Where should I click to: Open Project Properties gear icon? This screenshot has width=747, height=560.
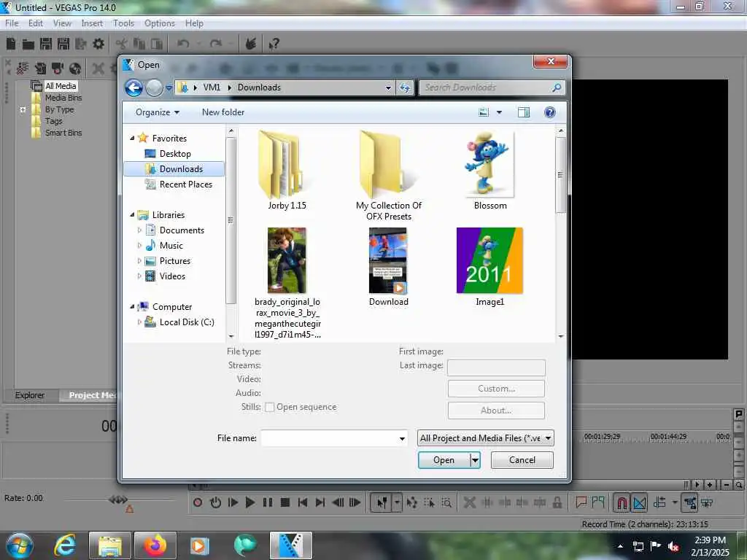click(98, 44)
